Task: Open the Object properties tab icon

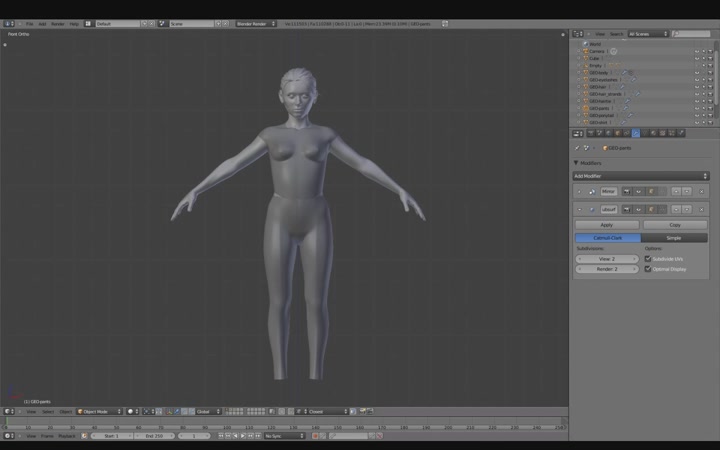Action: click(x=618, y=133)
